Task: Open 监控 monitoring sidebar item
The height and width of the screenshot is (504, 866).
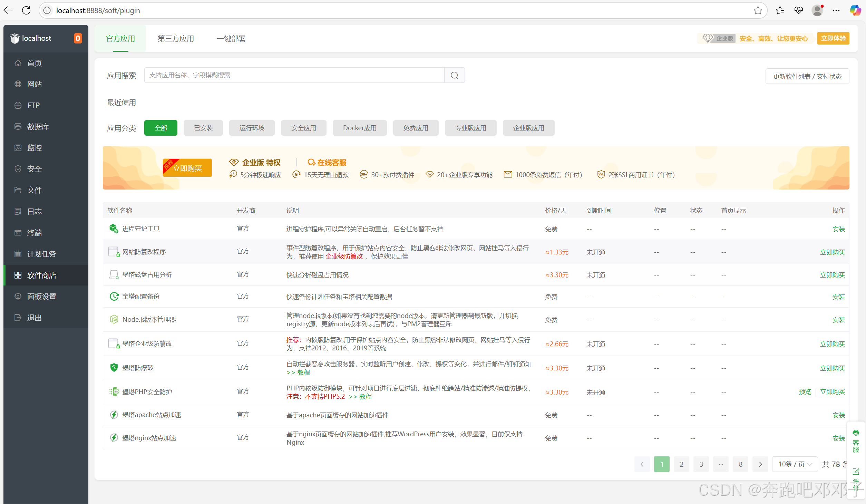Action: coord(46,148)
